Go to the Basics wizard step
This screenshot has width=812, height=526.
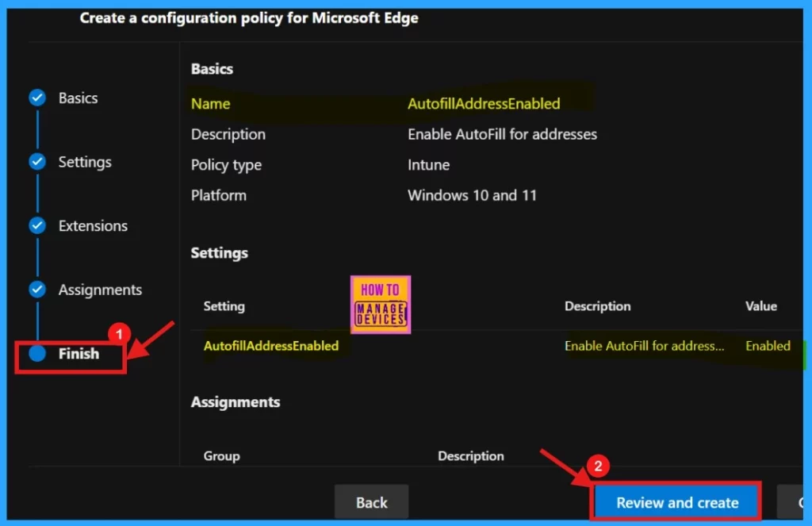click(x=78, y=98)
